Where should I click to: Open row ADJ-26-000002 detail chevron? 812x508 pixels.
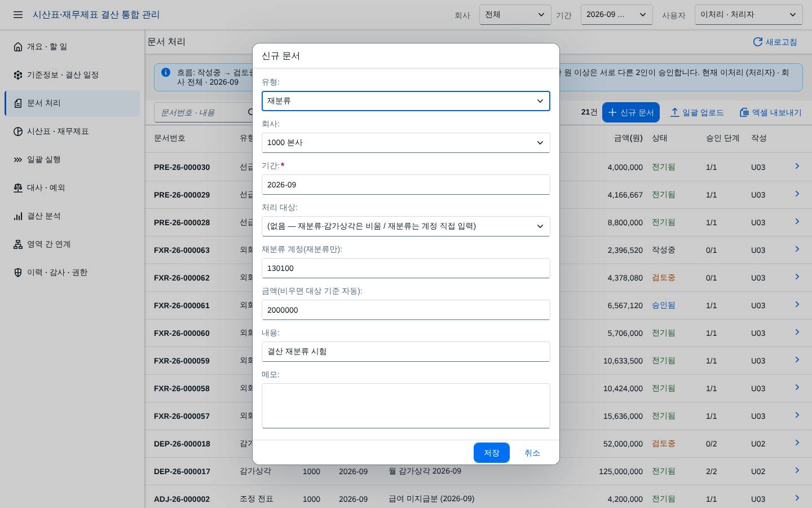(797, 498)
